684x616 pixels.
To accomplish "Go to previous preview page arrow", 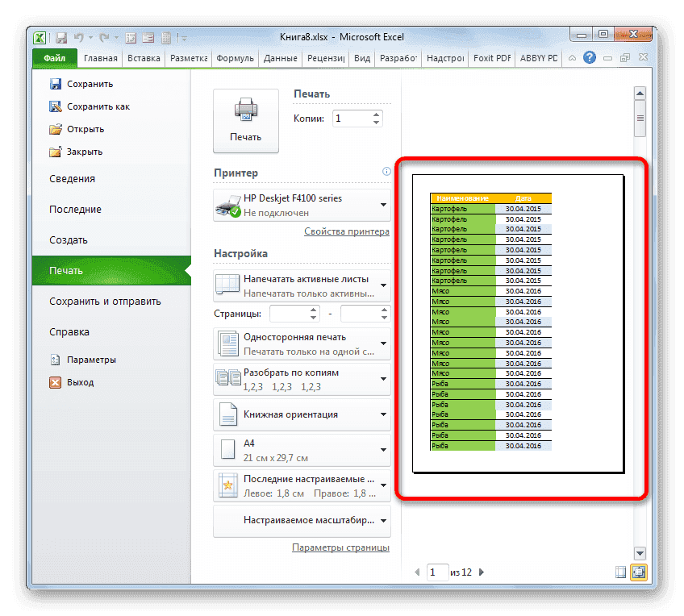I will click(417, 572).
